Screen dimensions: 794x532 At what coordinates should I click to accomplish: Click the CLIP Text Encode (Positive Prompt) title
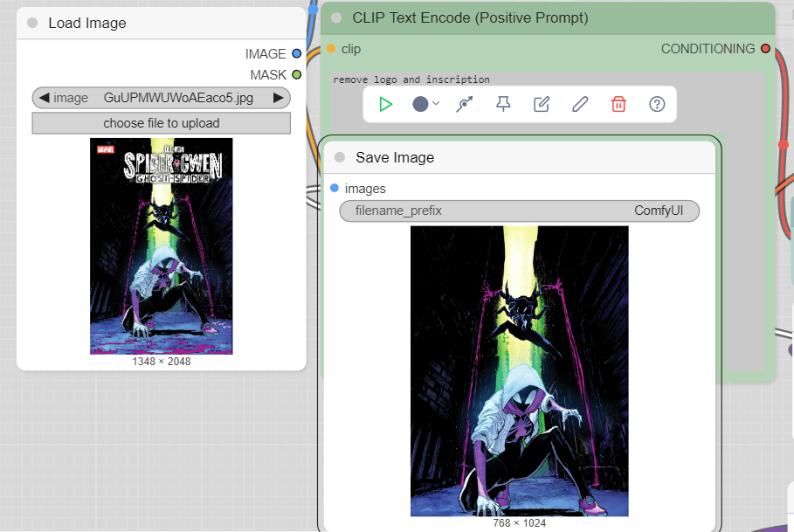(x=471, y=18)
